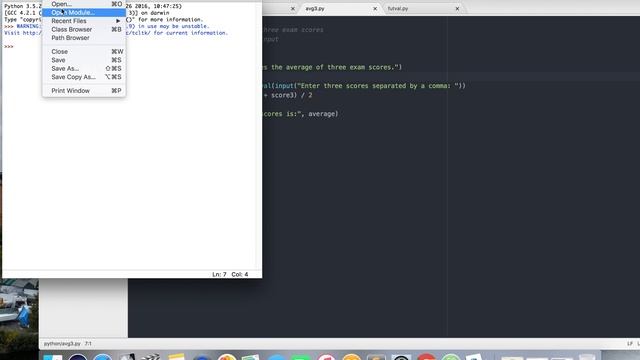Image resolution: width=640 pixels, height=360 pixels.
Task: Close the avg3.py tab
Action: 375,8
